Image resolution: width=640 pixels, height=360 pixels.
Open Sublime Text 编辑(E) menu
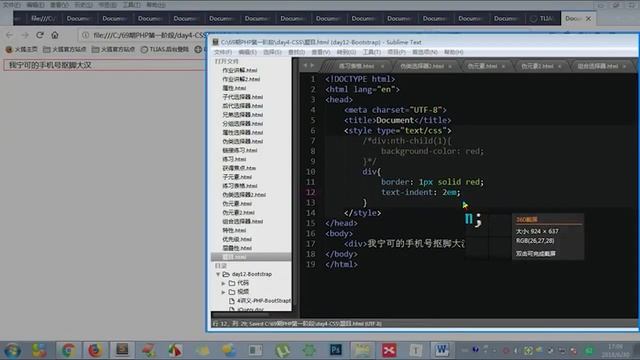(x=247, y=52)
